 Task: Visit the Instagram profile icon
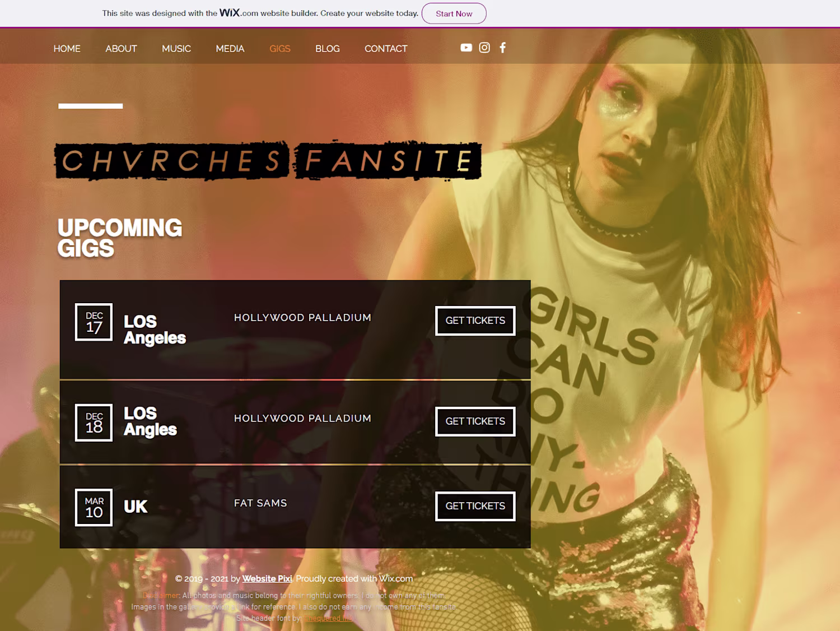click(x=484, y=48)
